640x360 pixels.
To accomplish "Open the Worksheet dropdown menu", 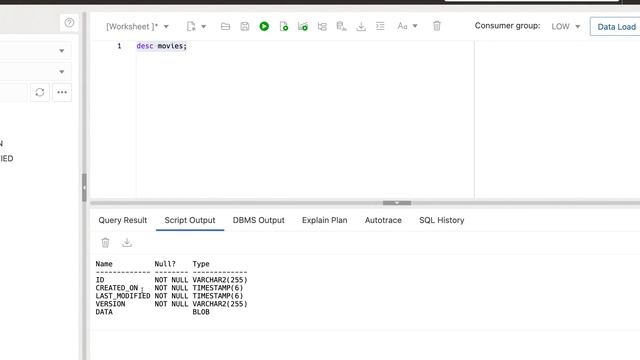I will pos(137,27).
